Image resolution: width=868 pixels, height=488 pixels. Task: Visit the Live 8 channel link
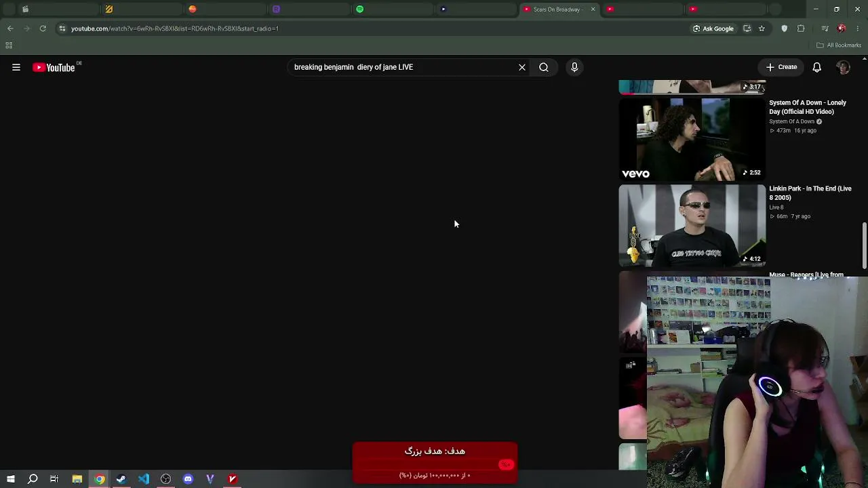pos(776,207)
